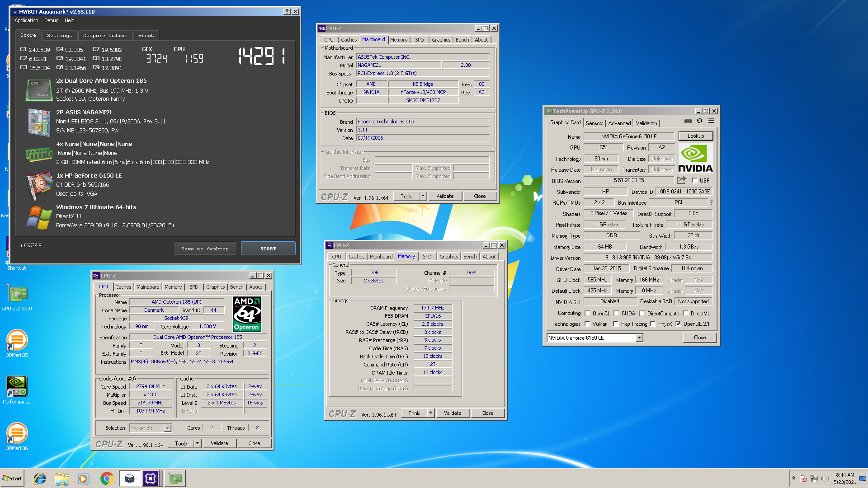Open Google Chrome from the taskbar
This screenshot has width=868, height=488.
pos(107,479)
